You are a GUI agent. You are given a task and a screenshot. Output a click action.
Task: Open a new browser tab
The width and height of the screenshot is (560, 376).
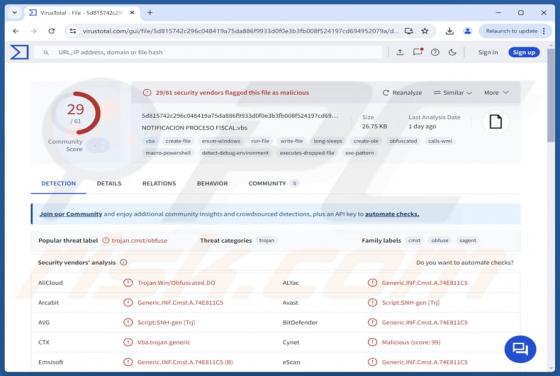150,12
